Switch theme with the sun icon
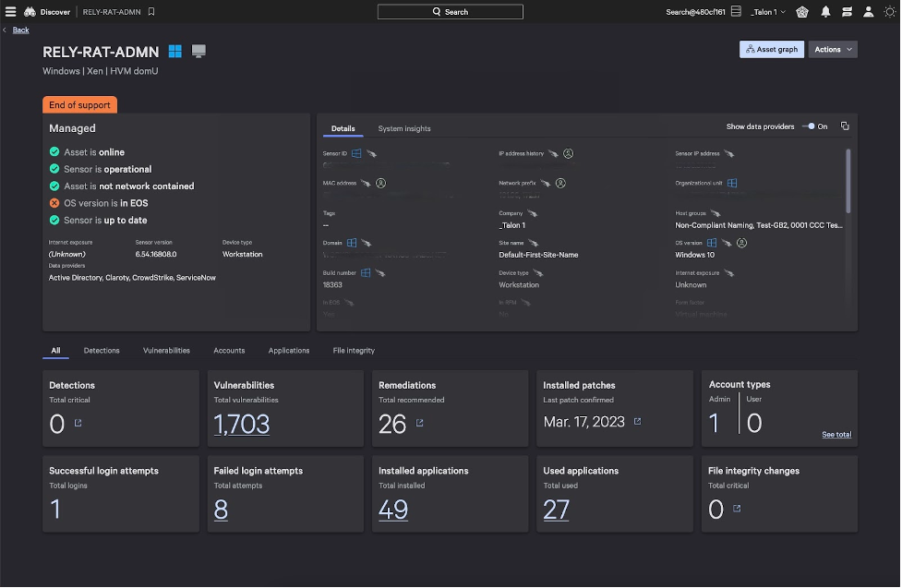 [x=889, y=11]
